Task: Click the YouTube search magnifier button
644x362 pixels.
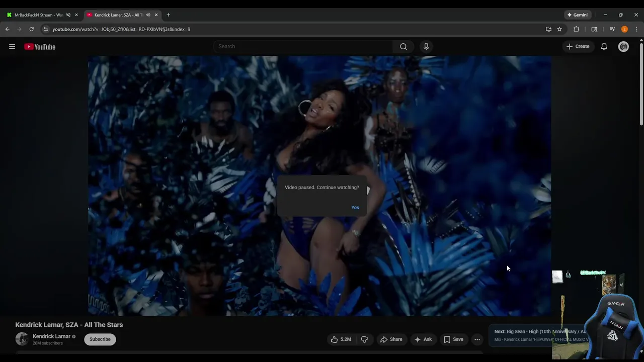Action: pyautogui.click(x=404, y=46)
